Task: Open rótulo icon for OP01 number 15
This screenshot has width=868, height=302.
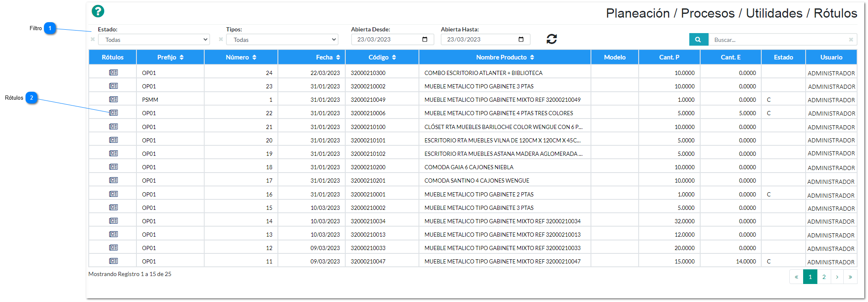Action: pyautogui.click(x=113, y=207)
